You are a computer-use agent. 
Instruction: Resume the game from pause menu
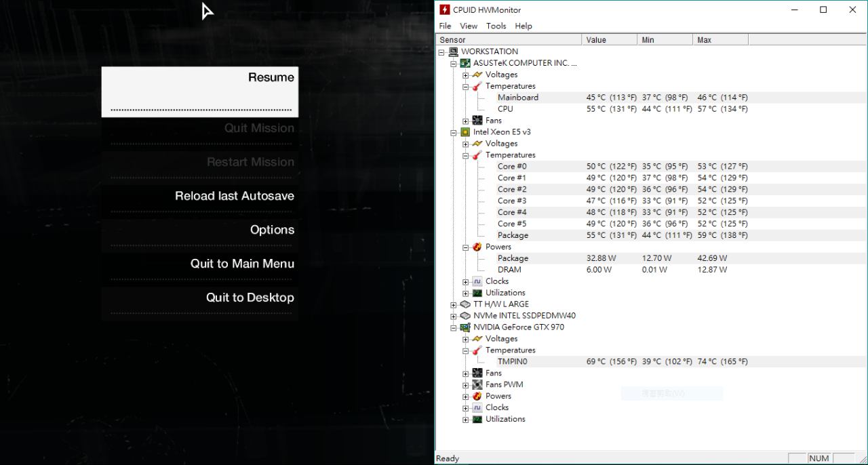(200, 92)
